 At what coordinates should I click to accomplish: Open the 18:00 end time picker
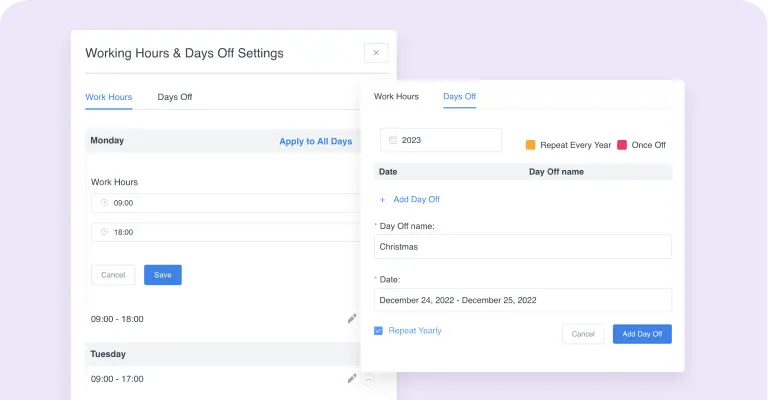[x=226, y=232]
